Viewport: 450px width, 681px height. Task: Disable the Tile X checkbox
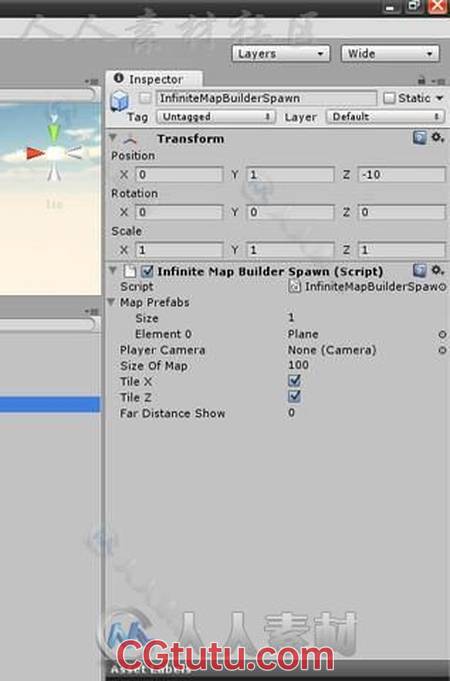coord(294,381)
